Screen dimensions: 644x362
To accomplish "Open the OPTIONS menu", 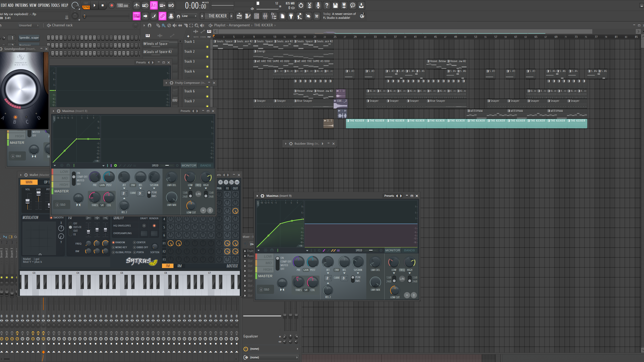I will point(44,5).
